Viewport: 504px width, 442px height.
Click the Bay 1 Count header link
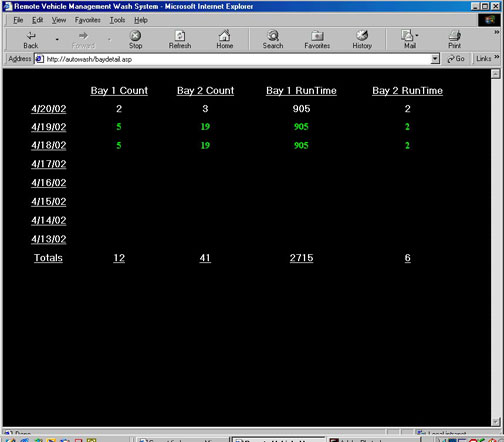119,91
